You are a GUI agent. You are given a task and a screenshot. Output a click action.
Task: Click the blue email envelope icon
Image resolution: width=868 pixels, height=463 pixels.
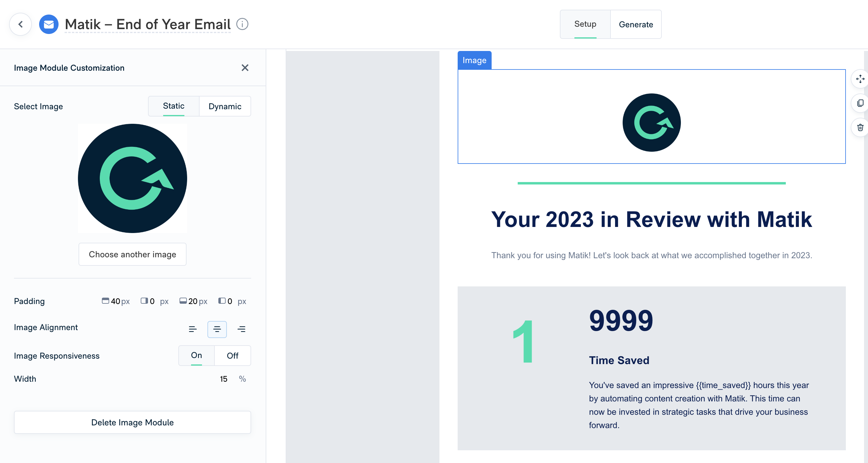(x=49, y=24)
